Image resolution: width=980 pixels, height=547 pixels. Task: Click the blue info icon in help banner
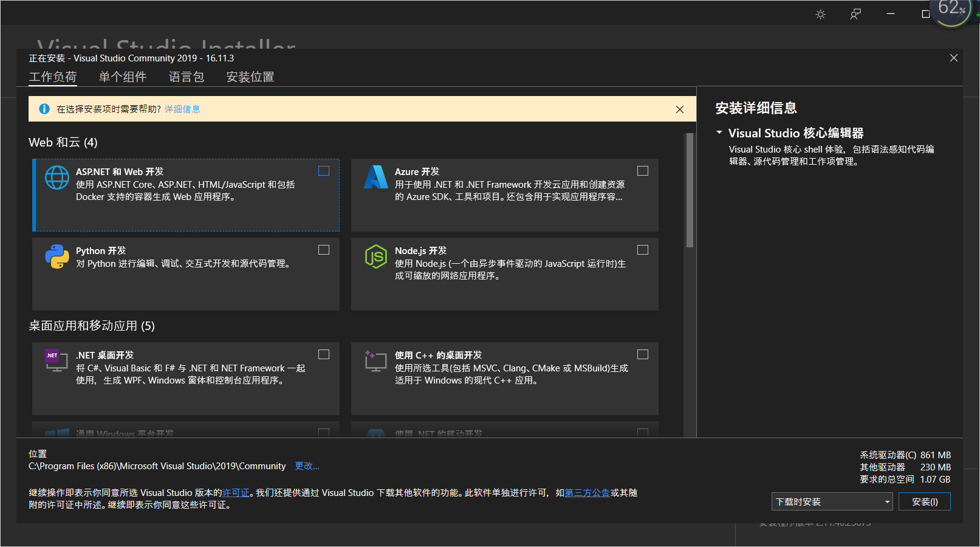[x=44, y=109]
